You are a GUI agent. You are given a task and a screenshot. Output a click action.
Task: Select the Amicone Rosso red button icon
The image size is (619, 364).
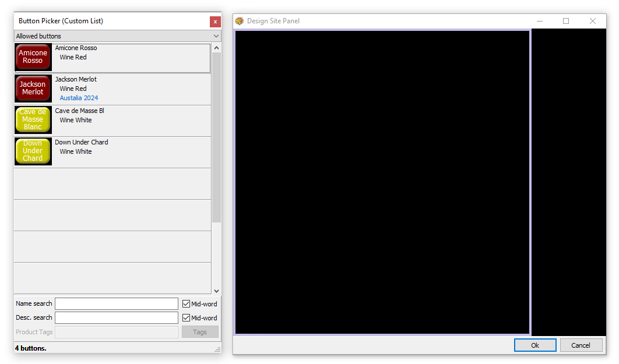(x=33, y=57)
